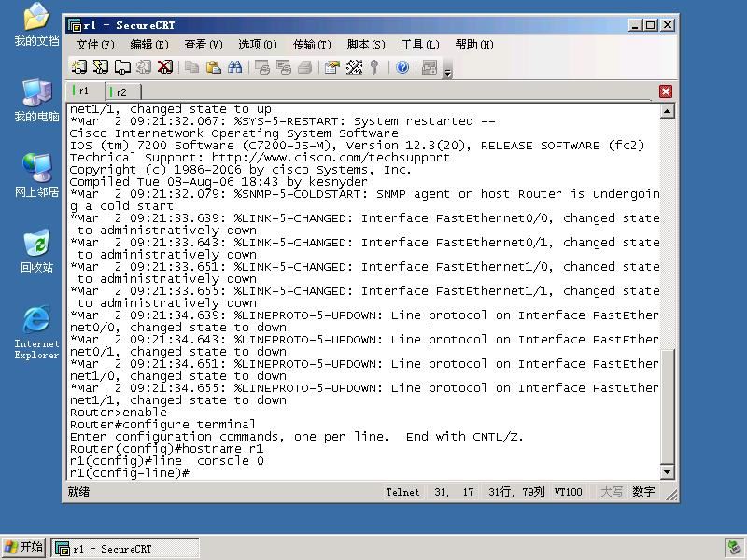This screenshot has width=747, height=560.
Task: Open Find with the binoculars icon
Action: (235, 67)
